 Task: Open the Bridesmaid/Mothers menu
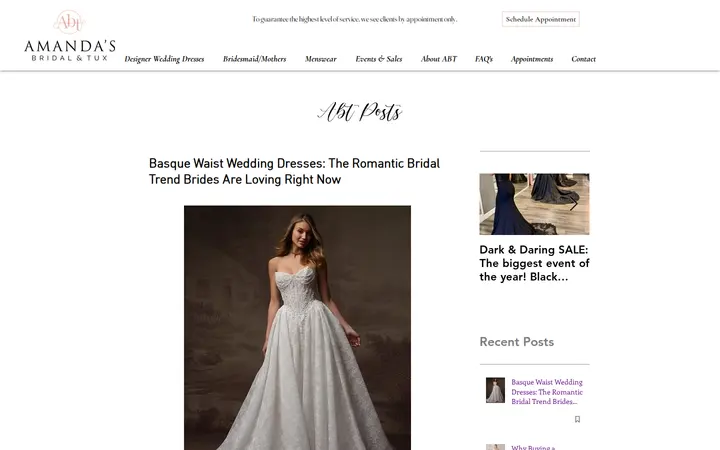pos(254,59)
